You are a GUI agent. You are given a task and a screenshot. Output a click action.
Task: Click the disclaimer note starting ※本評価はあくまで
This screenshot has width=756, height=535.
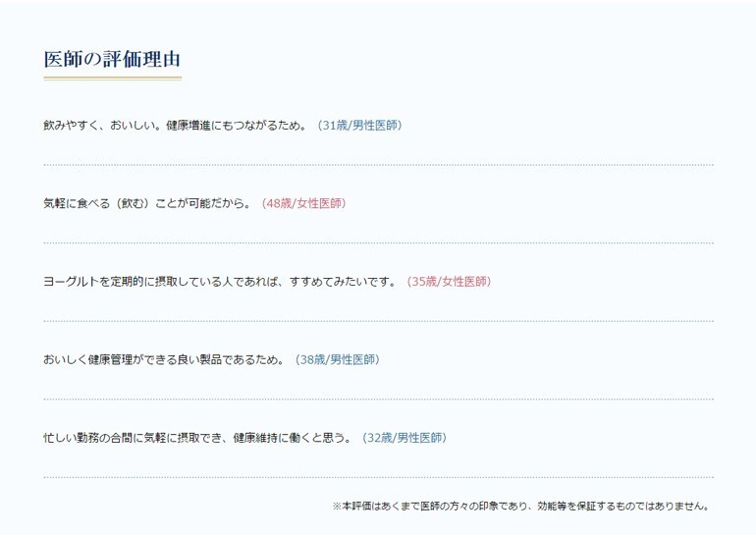click(x=520, y=507)
